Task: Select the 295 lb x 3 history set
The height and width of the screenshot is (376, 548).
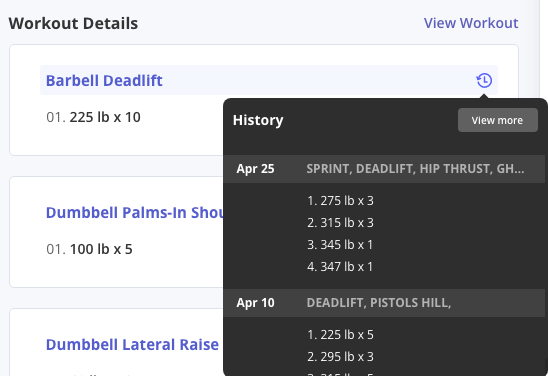Action: point(340,356)
